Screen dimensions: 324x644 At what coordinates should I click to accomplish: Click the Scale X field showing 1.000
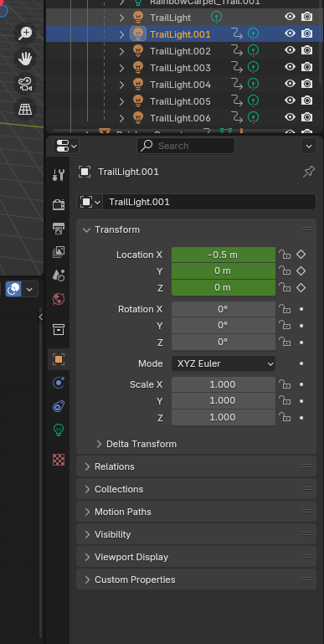pos(224,384)
